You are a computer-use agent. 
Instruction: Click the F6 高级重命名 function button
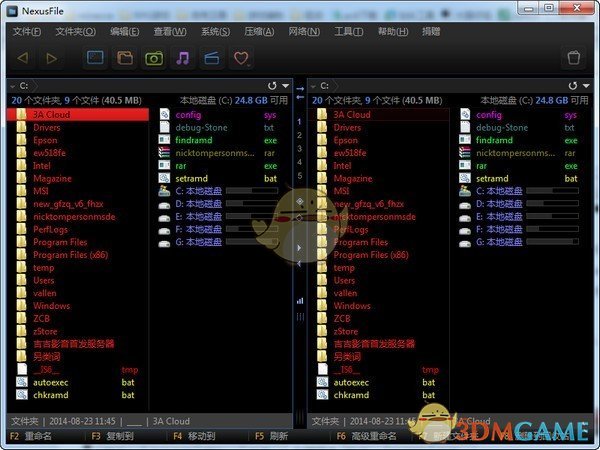pos(367,436)
